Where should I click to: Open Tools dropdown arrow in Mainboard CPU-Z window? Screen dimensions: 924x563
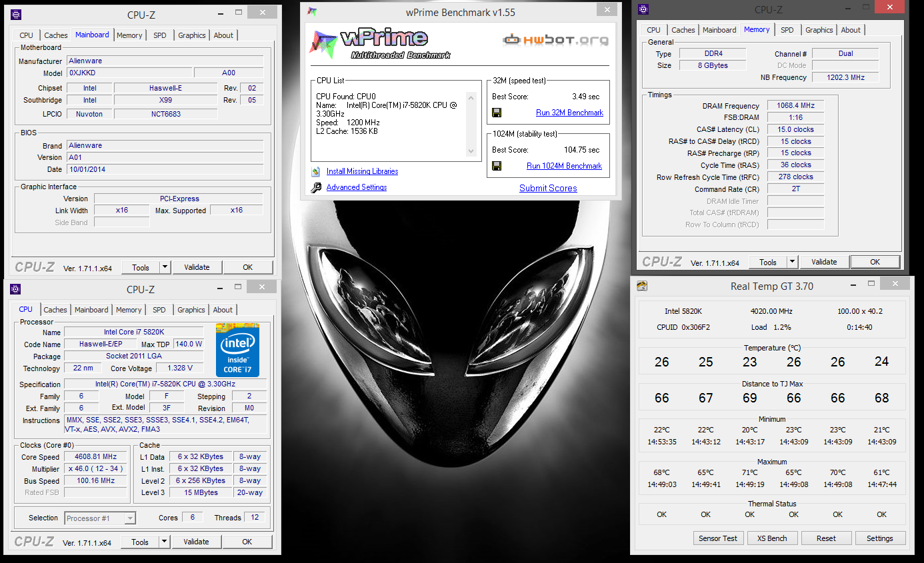pos(165,267)
